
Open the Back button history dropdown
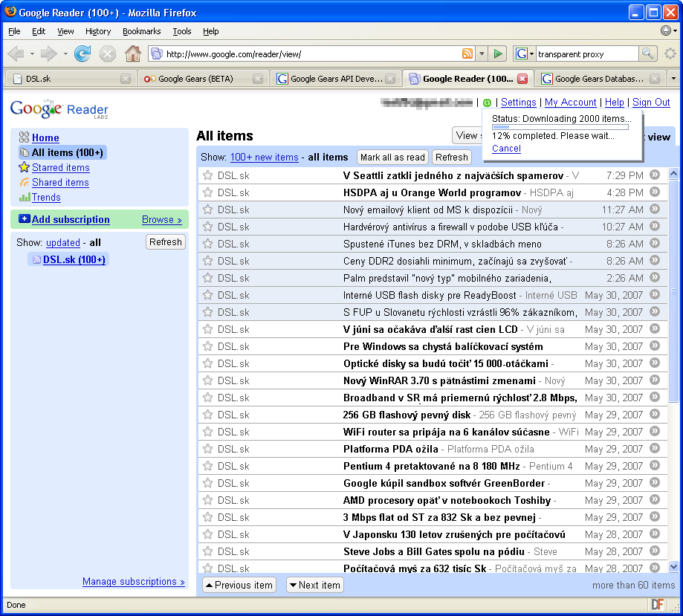click(32, 54)
